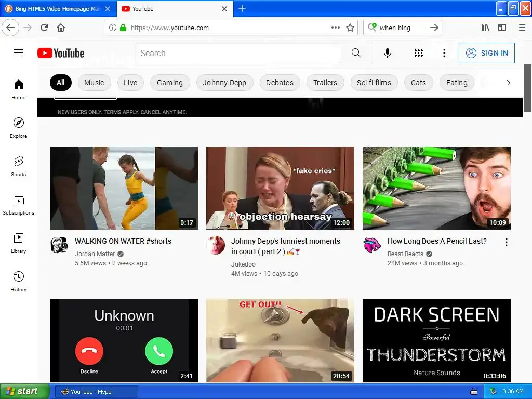Open the YouTube apps grid icon
532x399 pixels.
pos(419,53)
